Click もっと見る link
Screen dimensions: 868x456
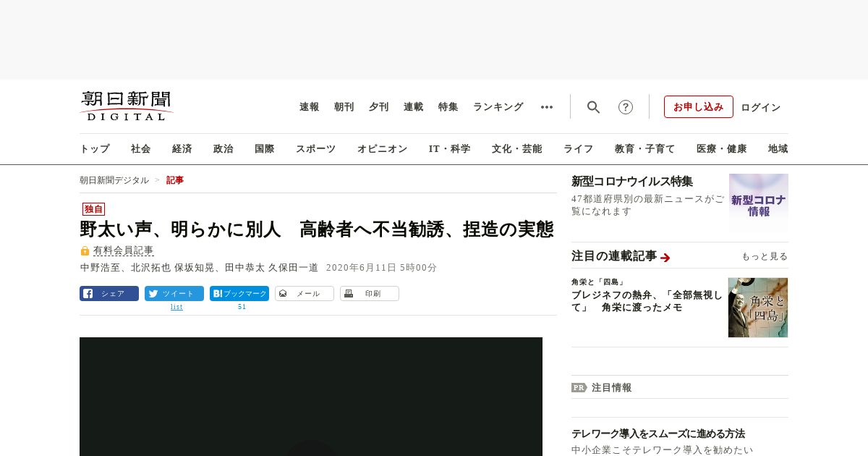[765, 256]
